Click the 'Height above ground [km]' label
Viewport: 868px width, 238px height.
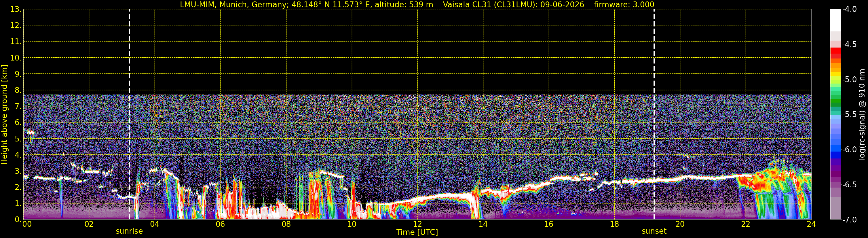click(4, 114)
